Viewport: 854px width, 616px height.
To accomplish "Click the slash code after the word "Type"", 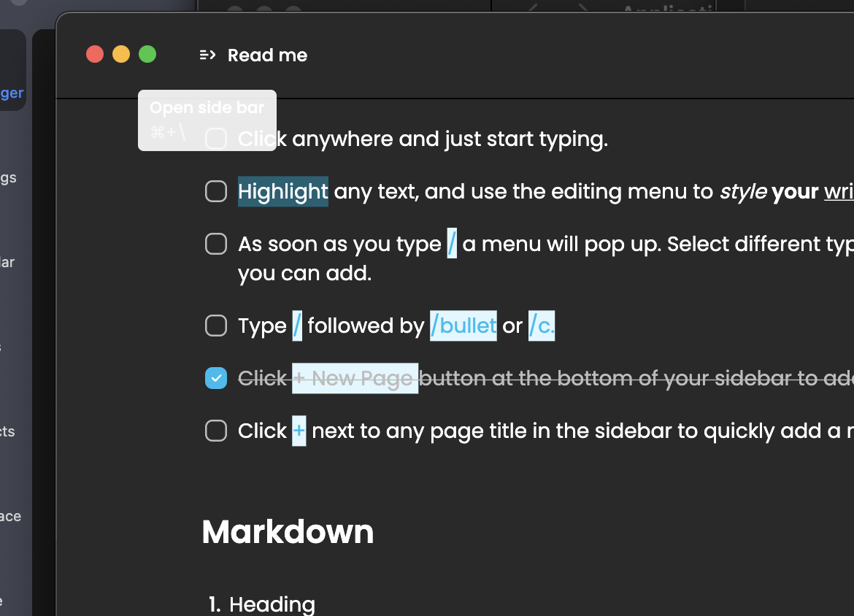I will (297, 326).
